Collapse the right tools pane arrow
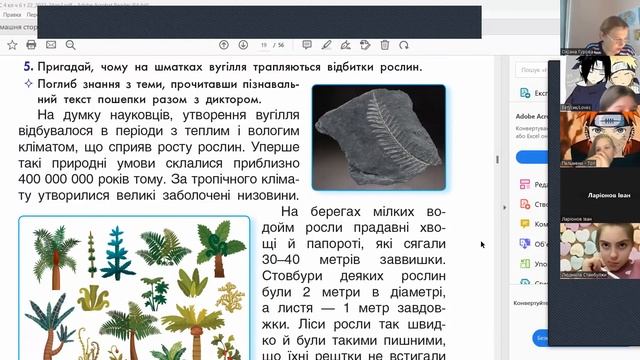 click(x=504, y=207)
